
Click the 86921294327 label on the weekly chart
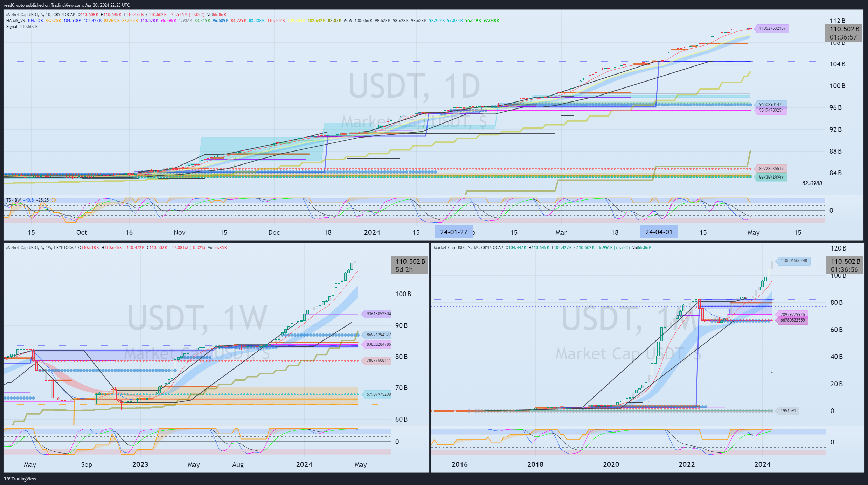(x=377, y=335)
